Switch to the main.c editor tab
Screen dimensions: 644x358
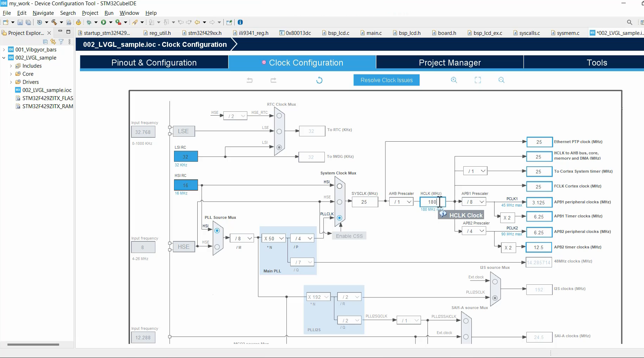[371, 33]
